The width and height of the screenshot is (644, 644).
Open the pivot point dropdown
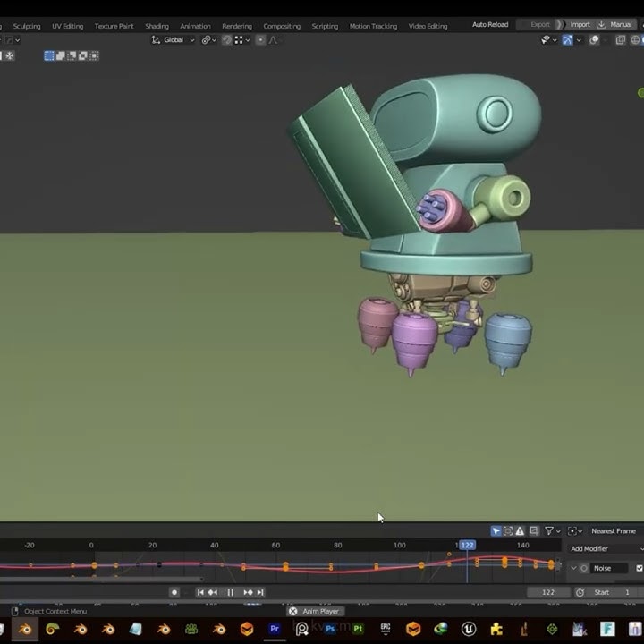pyautogui.click(x=208, y=40)
